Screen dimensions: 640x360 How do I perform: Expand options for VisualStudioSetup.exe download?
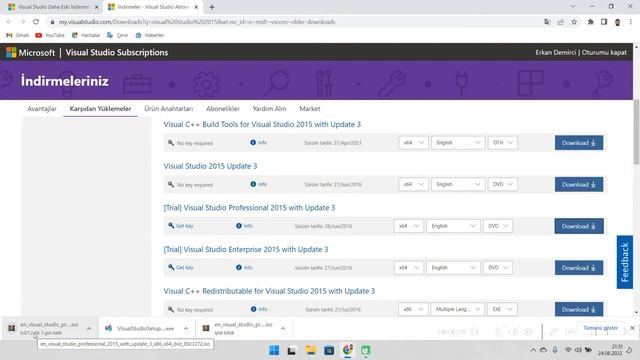pos(186,328)
